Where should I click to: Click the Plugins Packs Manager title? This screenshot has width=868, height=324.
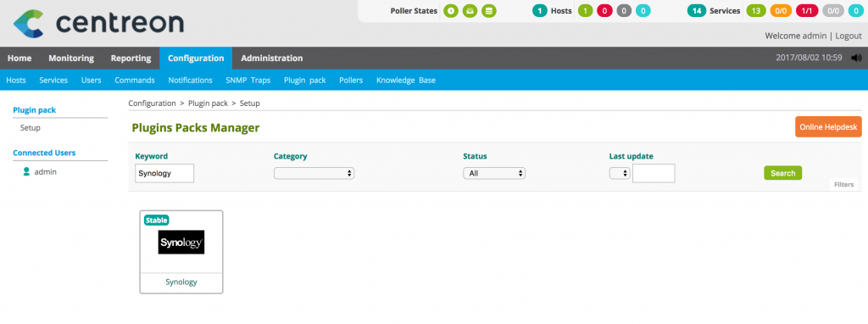pos(196,128)
